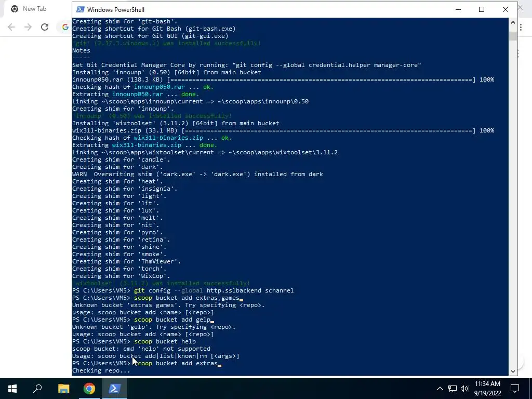Image resolution: width=532 pixels, height=399 pixels.
Task: Click the 'git config --global http.sslbackend schannel' command line
Action: point(183,290)
